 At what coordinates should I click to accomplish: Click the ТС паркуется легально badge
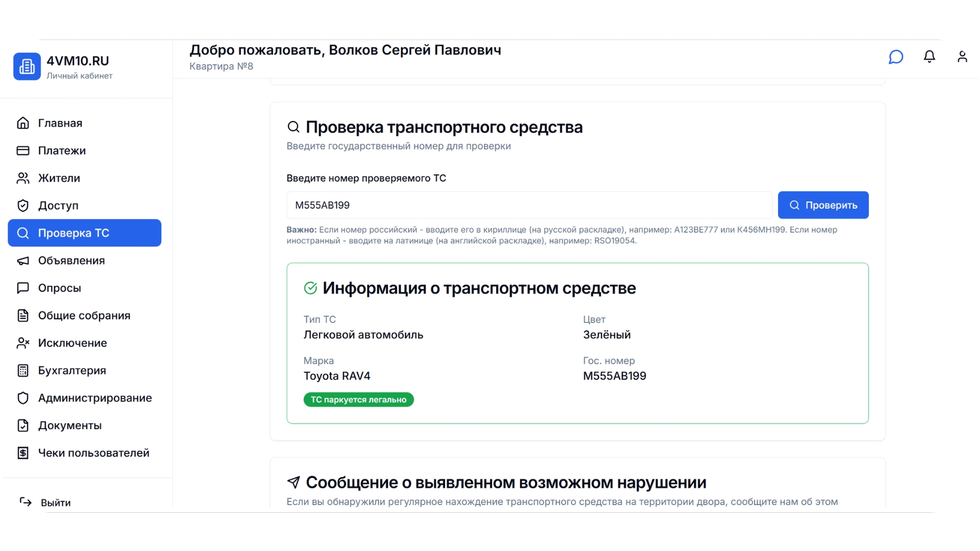tap(358, 399)
